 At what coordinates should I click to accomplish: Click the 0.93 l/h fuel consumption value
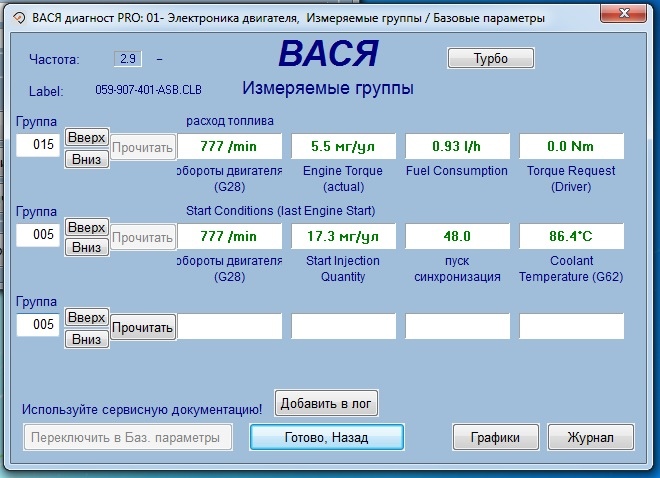tap(458, 146)
